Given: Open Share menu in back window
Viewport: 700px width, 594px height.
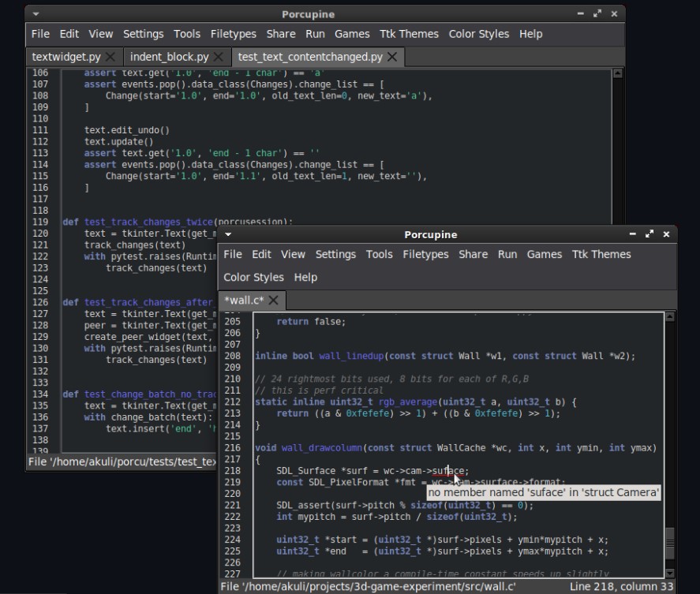Looking at the screenshot, I should pos(281,34).
